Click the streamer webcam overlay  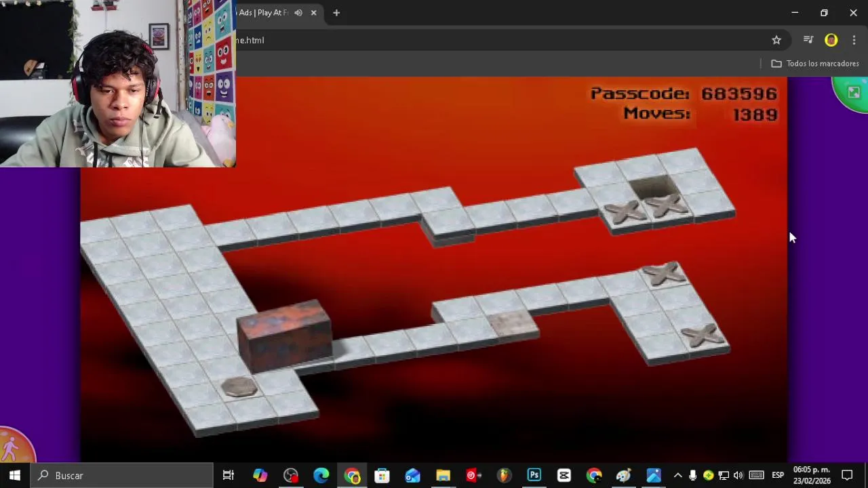click(x=118, y=83)
